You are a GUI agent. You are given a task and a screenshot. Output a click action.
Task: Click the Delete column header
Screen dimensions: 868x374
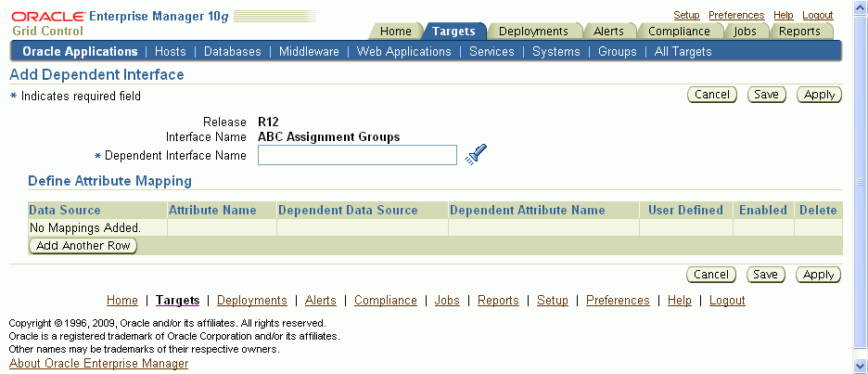818,210
